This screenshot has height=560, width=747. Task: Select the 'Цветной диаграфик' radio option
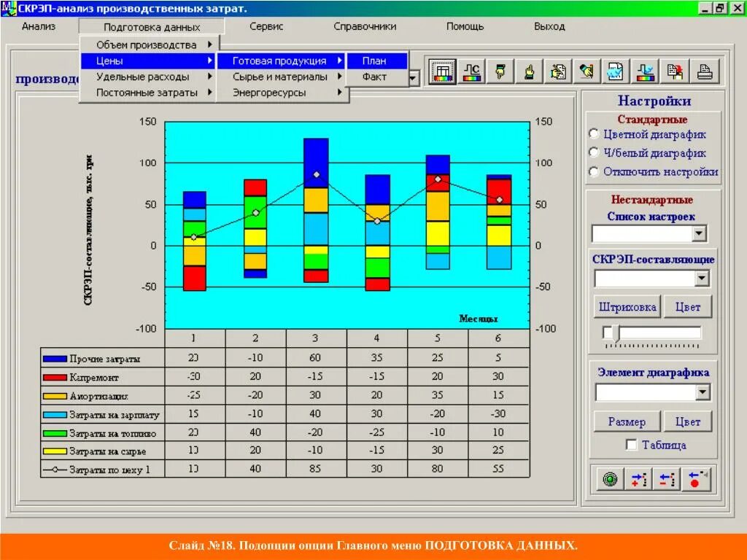point(594,134)
